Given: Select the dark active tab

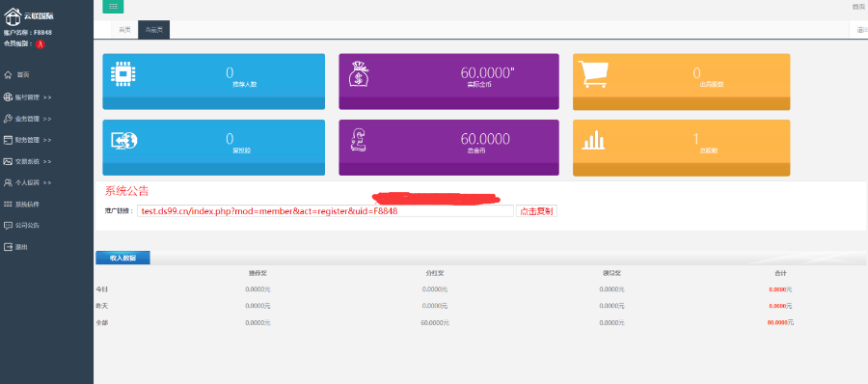Looking at the screenshot, I should (x=154, y=30).
